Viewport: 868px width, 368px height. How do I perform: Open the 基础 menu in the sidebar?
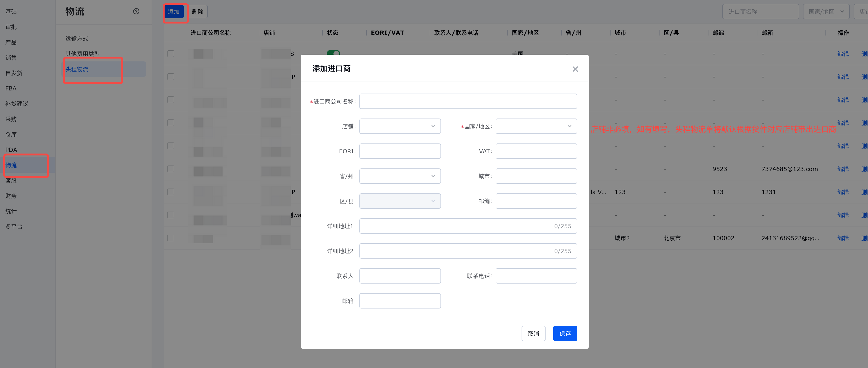(11, 12)
